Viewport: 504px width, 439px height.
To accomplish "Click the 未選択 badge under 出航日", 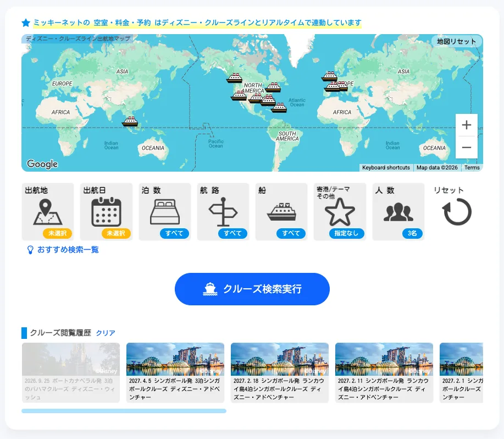I will coord(116,233).
